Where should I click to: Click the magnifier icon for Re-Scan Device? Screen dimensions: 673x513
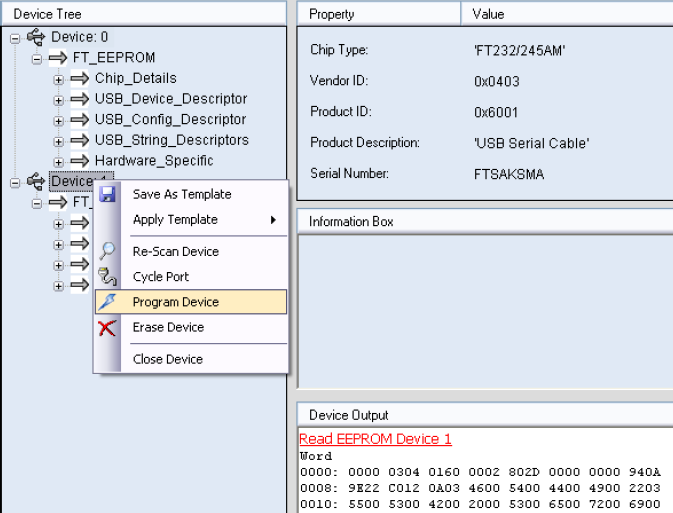107,251
